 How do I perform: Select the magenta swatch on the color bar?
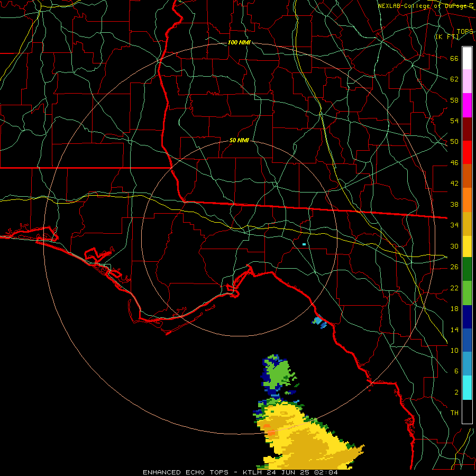tap(467, 105)
